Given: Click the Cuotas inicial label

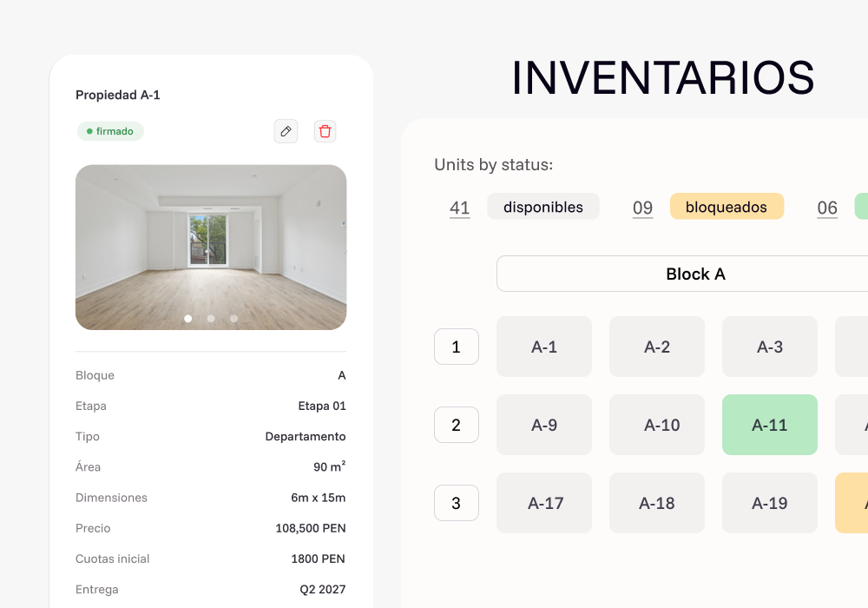Looking at the screenshot, I should coord(112,558).
